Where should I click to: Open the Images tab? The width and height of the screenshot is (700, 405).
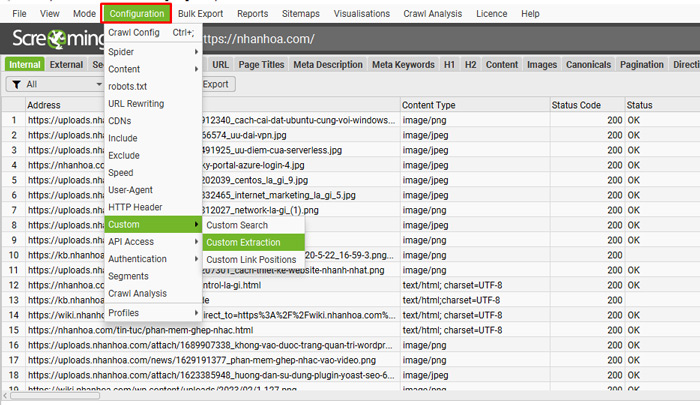542,65
